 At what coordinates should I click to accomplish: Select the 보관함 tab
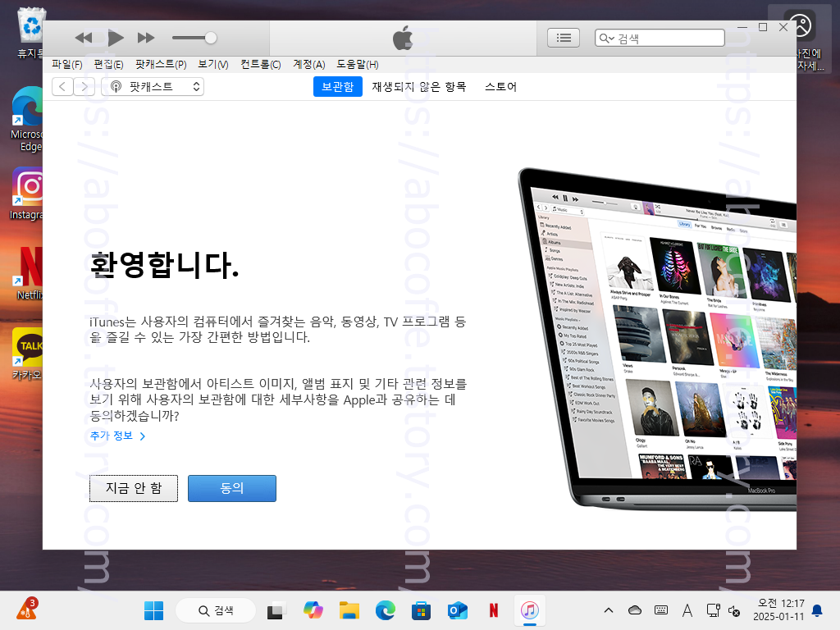click(337, 87)
